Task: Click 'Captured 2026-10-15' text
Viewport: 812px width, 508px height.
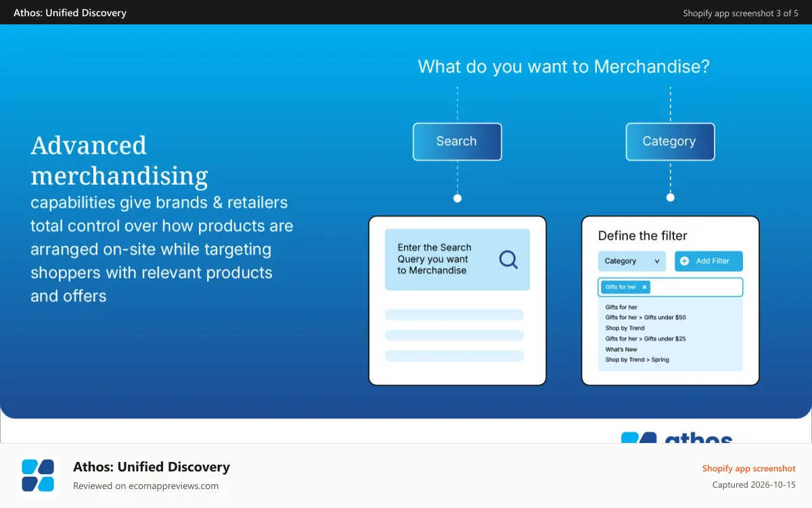Action: (x=754, y=485)
